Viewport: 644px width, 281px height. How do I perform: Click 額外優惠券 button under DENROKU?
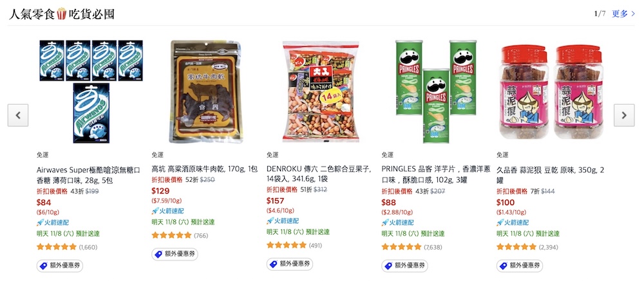click(x=290, y=264)
